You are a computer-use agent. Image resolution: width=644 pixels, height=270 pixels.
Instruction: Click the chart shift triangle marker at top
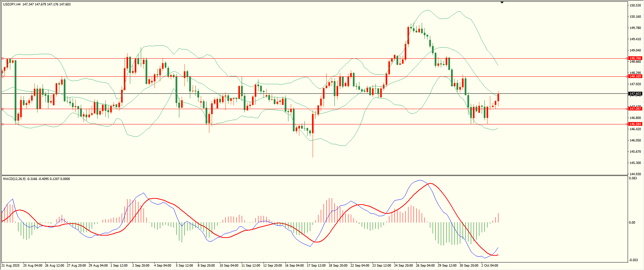(x=502, y=2)
